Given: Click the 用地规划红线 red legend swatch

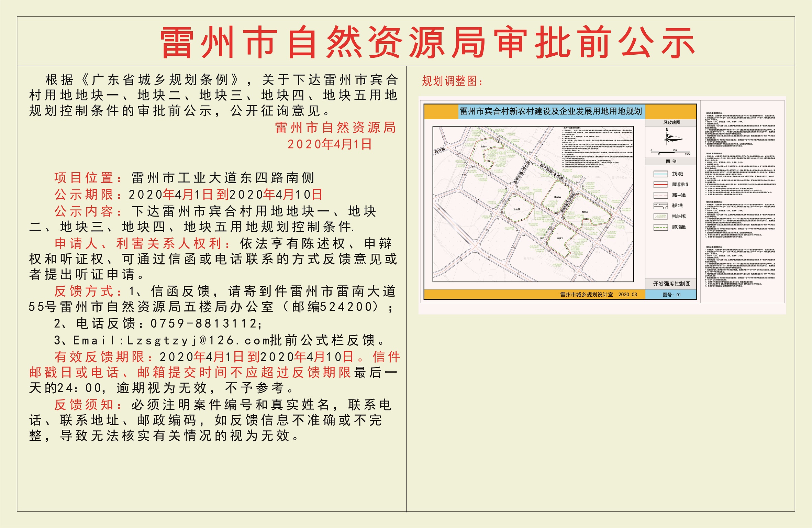Looking at the screenshot, I should coord(660,185).
